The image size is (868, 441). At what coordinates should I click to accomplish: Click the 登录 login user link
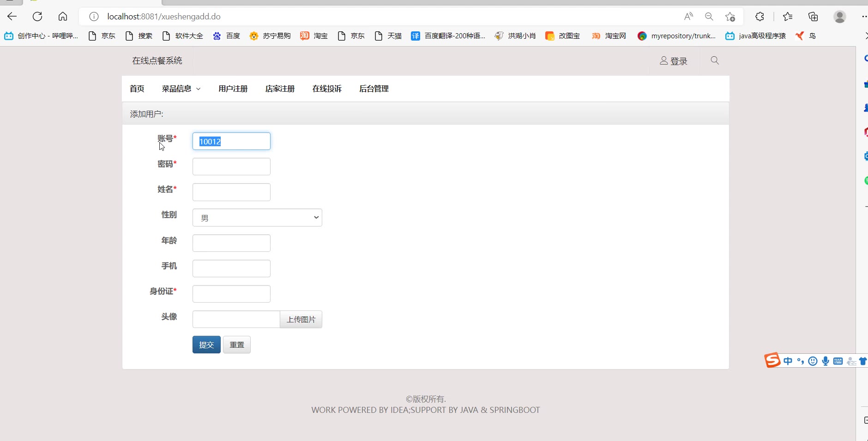pos(674,61)
